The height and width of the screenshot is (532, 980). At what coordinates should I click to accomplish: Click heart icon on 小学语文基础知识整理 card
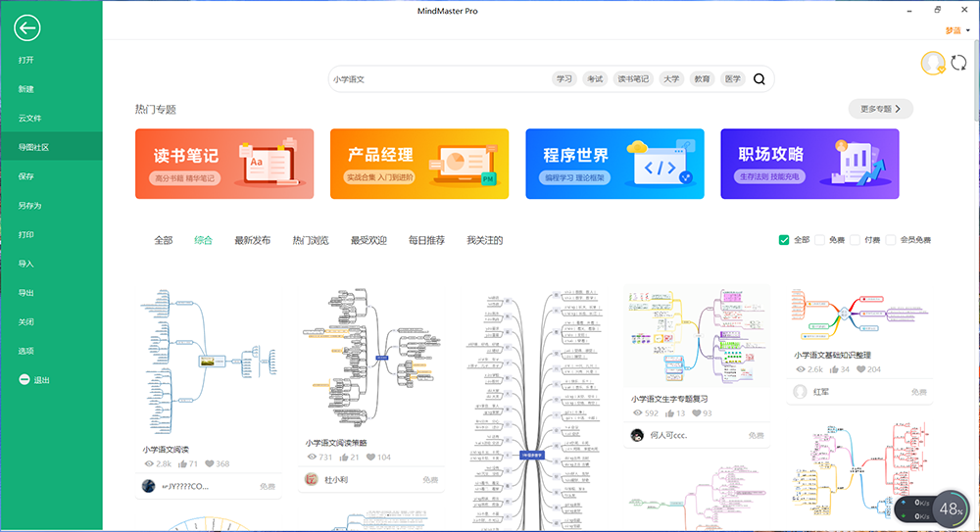click(860, 369)
